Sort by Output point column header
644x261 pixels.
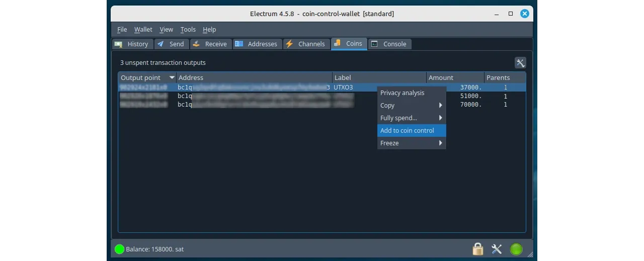click(147, 77)
